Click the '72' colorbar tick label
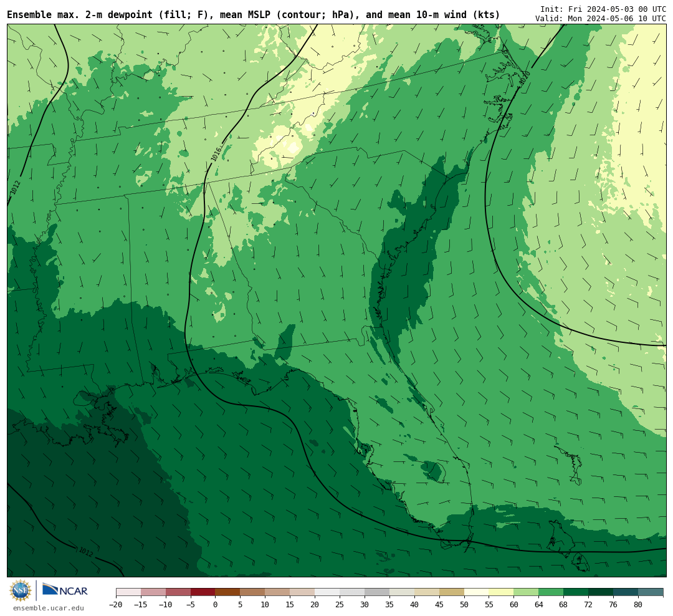This screenshot has width=673, height=616. pyautogui.click(x=589, y=604)
